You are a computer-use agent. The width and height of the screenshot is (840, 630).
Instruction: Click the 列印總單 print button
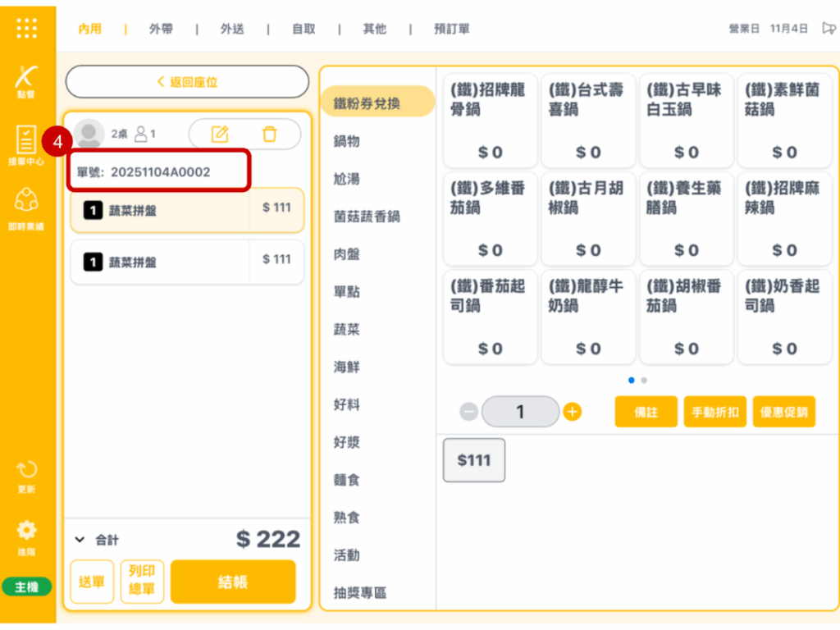[x=142, y=582]
